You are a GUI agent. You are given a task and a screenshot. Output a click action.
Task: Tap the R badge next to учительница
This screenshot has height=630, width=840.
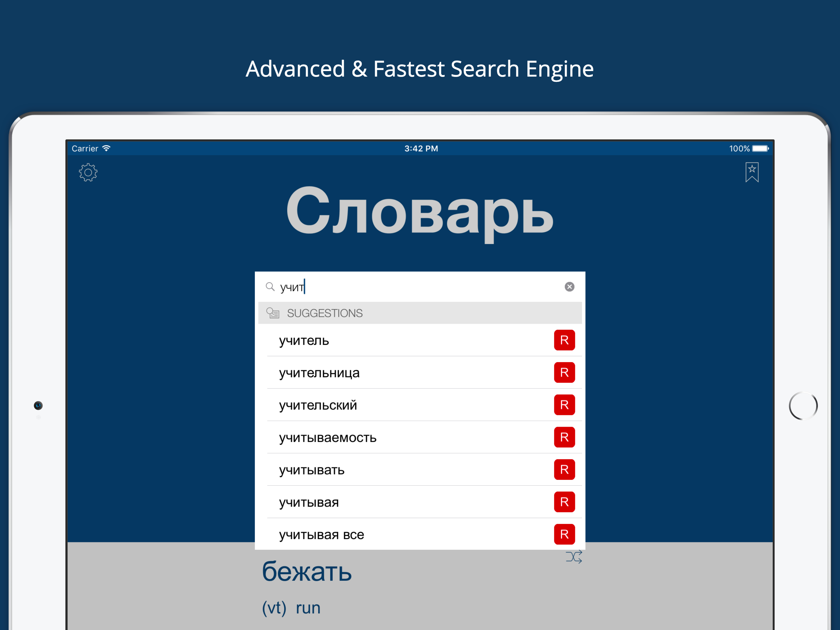point(564,373)
